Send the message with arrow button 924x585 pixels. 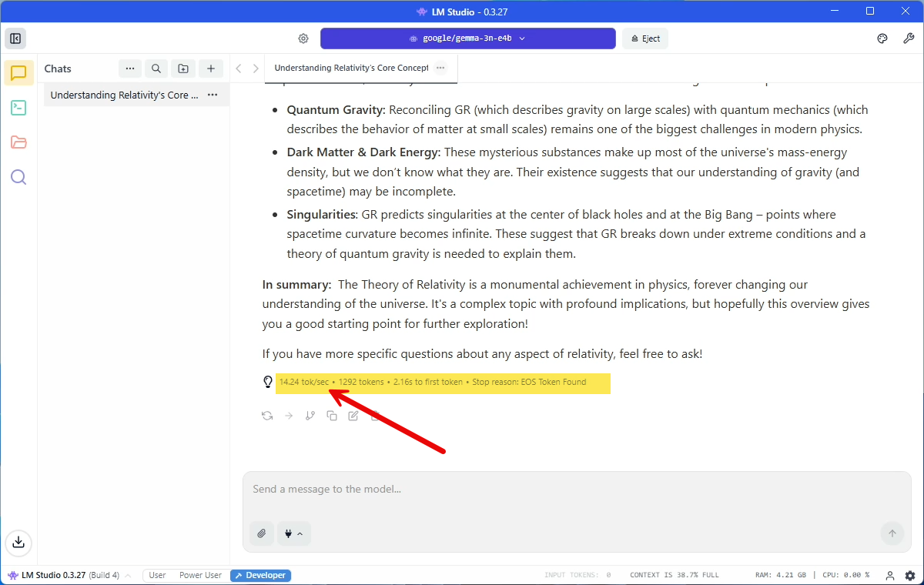click(x=892, y=533)
